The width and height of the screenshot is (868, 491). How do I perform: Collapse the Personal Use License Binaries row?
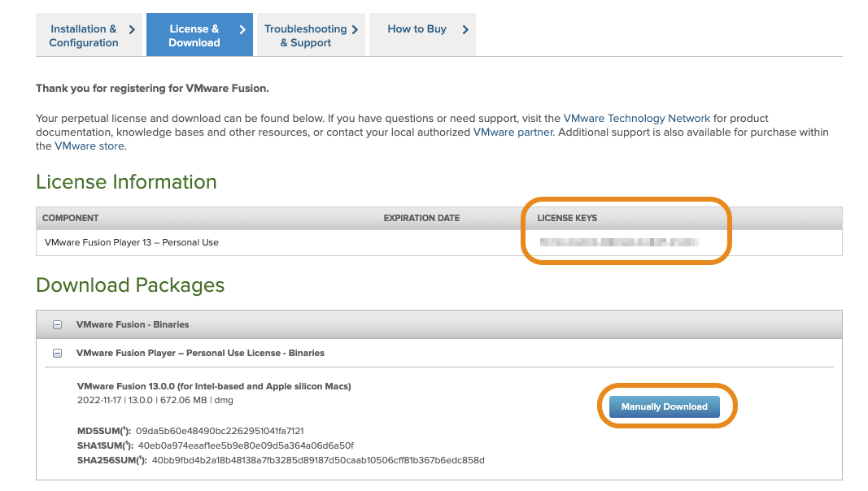tap(58, 354)
